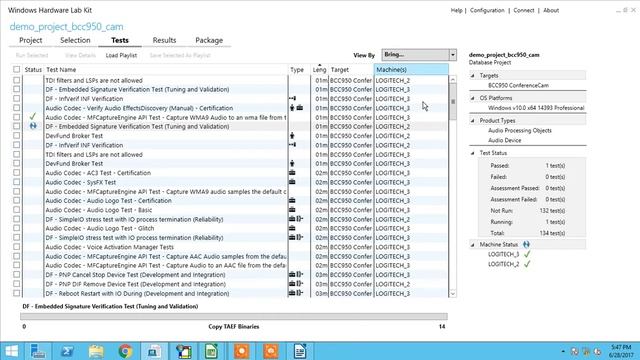Select BCC950 ConferenceCam under Targets

[518, 85]
